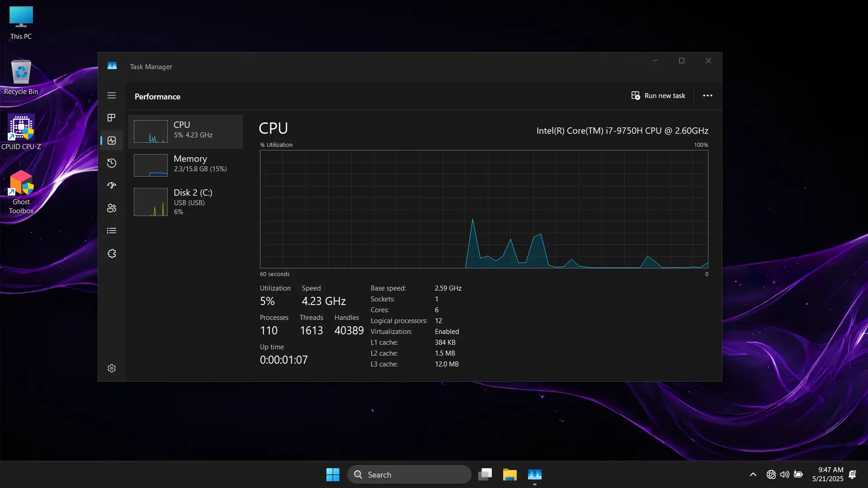The image size is (868, 488).
Task: Expand the hamburger navigation menu
Action: [x=112, y=95]
